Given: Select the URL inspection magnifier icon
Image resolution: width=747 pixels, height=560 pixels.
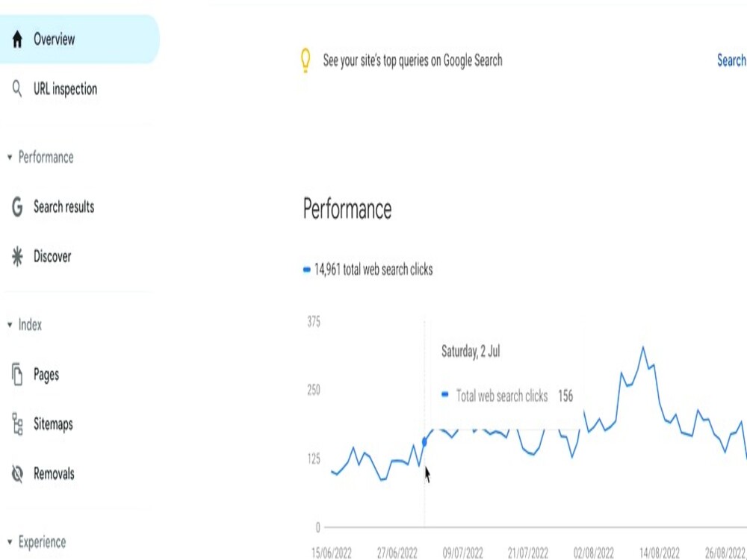Looking at the screenshot, I should pyautogui.click(x=16, y=89).
